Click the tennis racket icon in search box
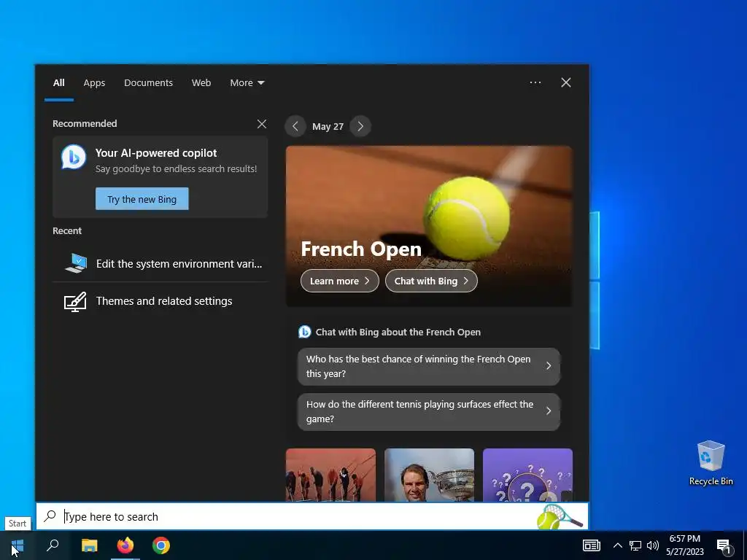 [560, 517]
